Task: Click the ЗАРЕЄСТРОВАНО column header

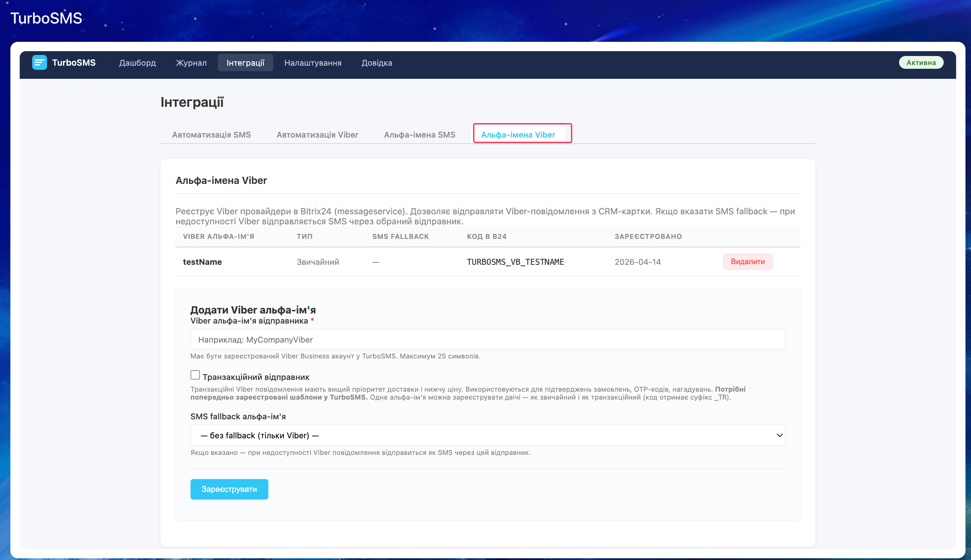Action: coord(648,236)
